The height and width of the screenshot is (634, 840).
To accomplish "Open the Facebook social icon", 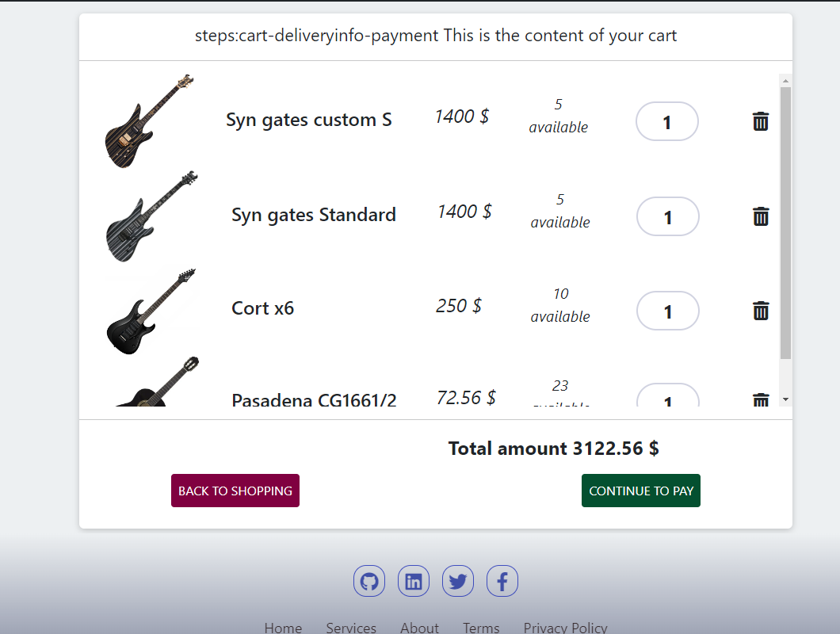I will [x=502, y=582].
